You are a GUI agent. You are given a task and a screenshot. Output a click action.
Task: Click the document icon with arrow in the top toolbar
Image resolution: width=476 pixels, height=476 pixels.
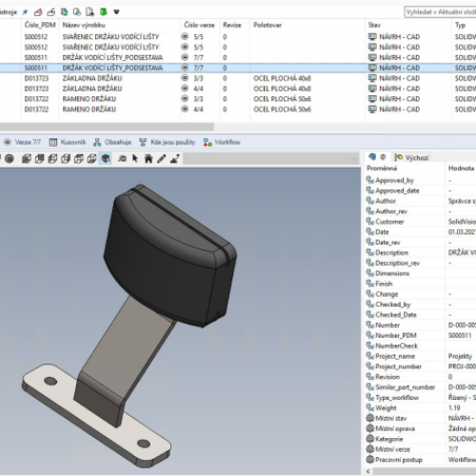coord(90,12)
